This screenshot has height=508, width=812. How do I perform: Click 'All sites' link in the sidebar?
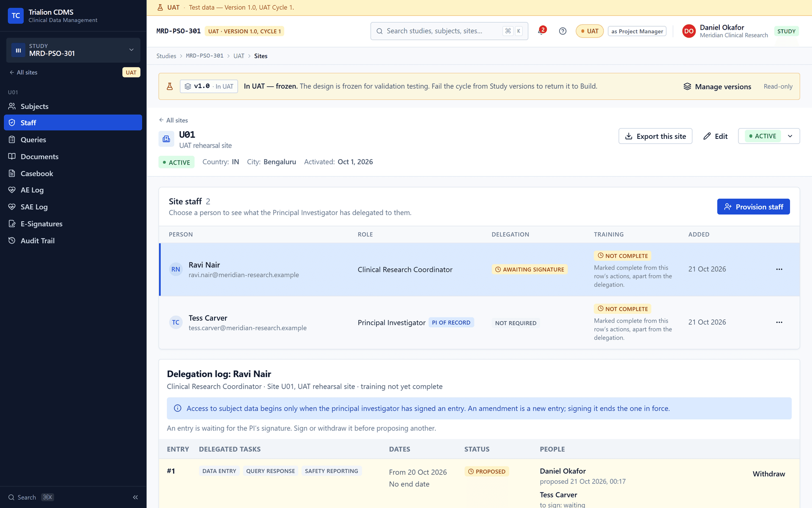pyautogui.click(x=23, y=72)
